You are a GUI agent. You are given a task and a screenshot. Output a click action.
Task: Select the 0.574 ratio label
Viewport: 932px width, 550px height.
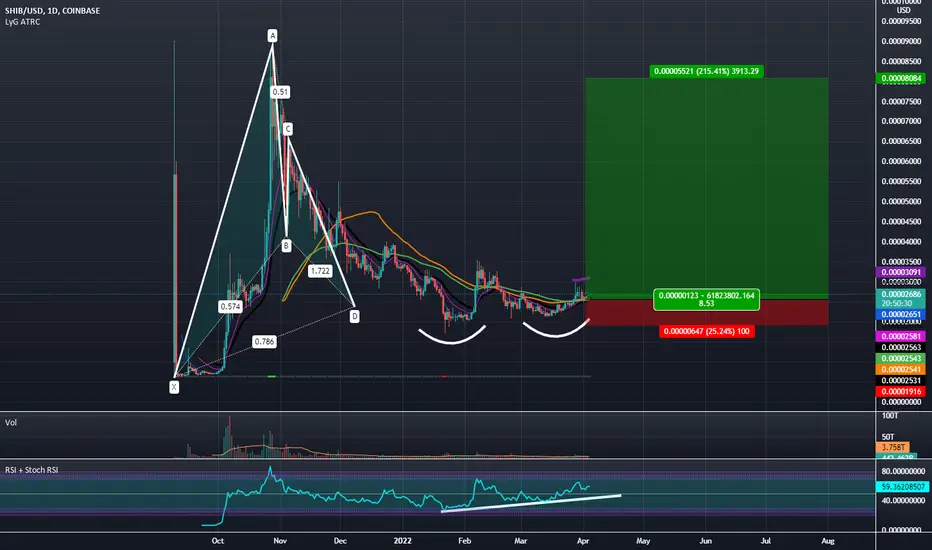click(x=230, y=307)
